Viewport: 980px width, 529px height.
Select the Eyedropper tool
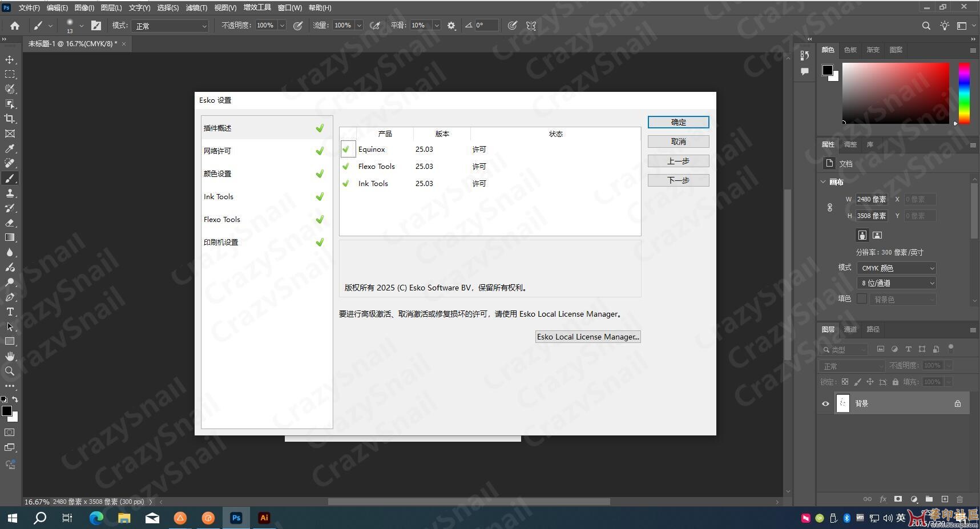10,148
